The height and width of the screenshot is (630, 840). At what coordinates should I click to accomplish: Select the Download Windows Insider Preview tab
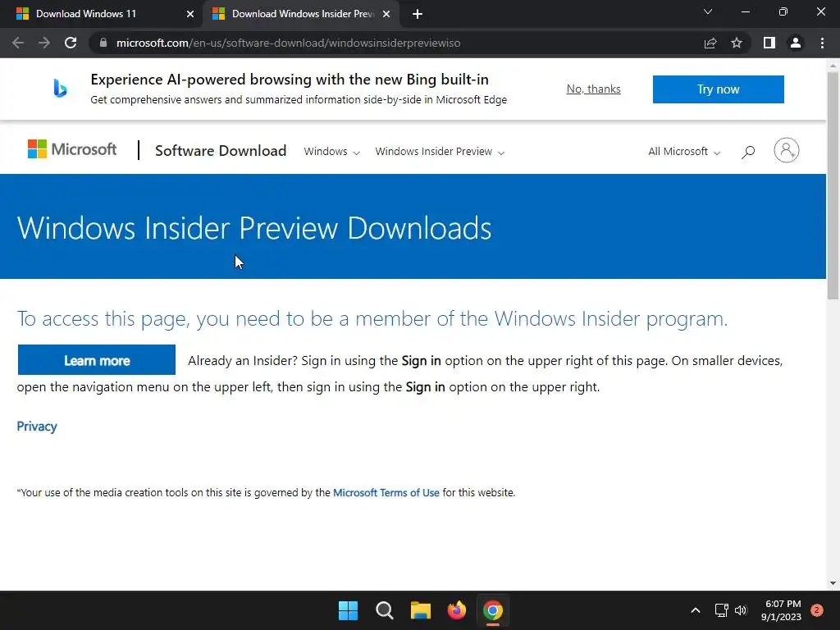pos(302,14)
